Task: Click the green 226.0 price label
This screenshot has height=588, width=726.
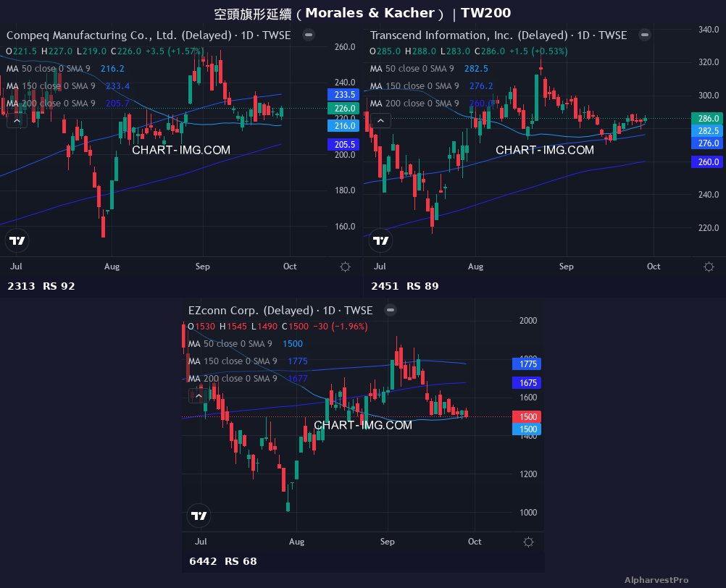Action: coord(343,108)
